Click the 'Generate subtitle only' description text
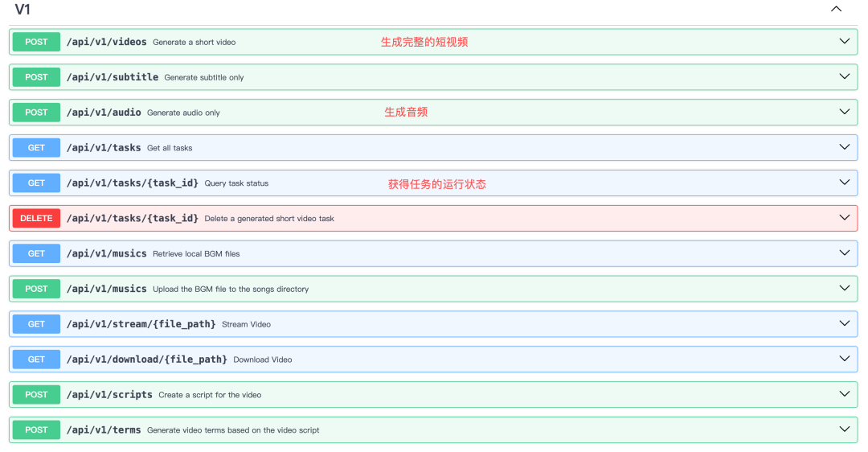 pos(203,78)
